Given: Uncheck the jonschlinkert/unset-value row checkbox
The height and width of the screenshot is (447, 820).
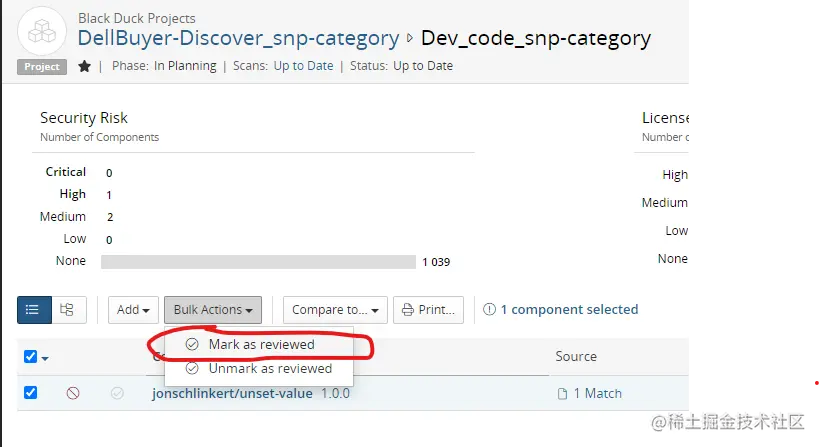Looking at the screenshot, I should point(31,392).
